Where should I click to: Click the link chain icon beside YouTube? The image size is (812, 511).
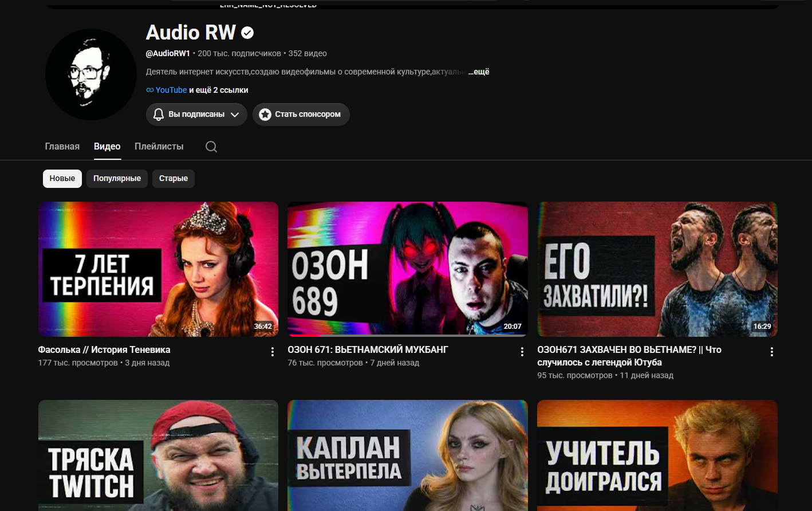click(150, 90)
